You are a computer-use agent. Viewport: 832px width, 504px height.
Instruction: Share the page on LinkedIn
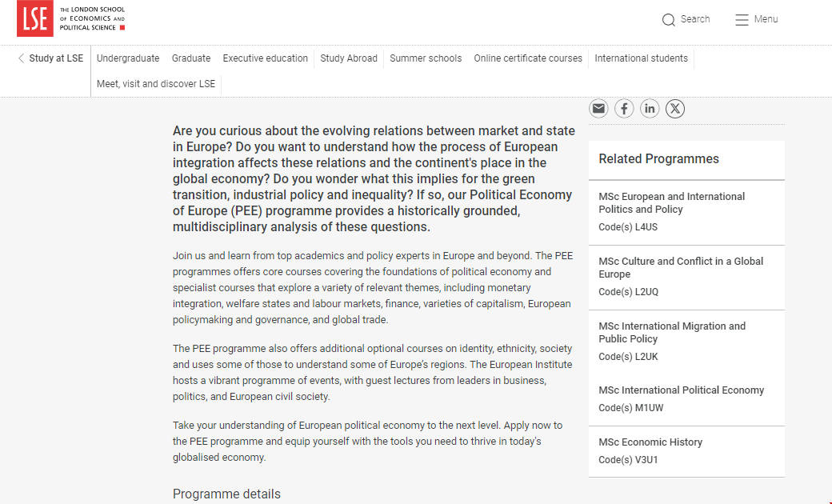[650, 109]
